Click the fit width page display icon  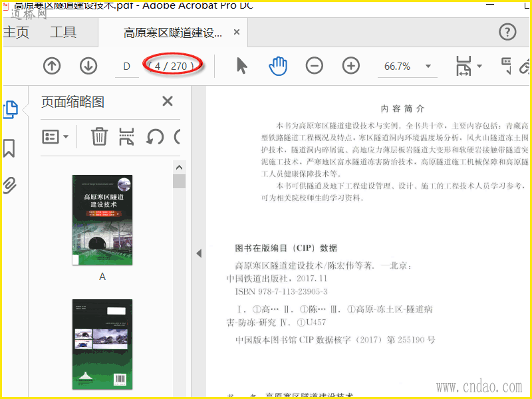pos(464,66)
